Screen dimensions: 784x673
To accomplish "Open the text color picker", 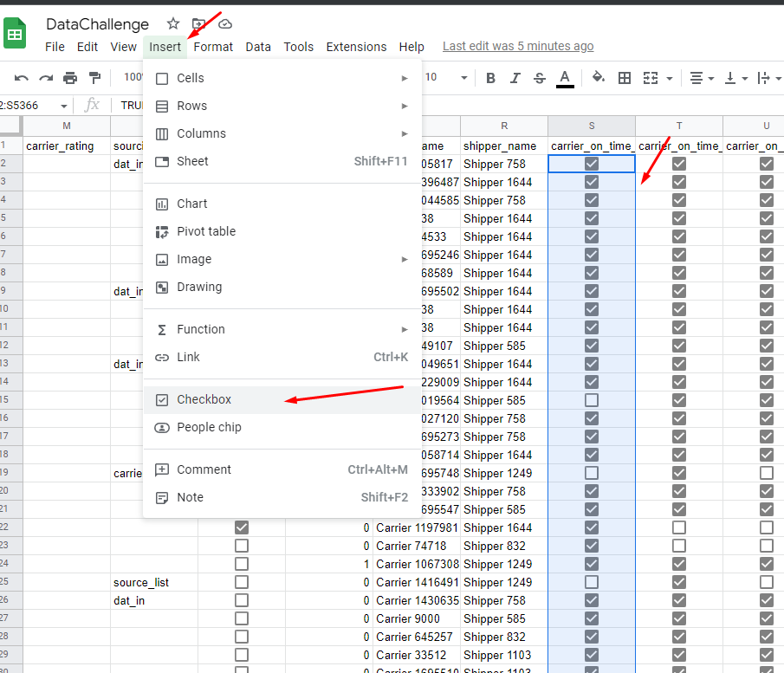I will point(565,77).
